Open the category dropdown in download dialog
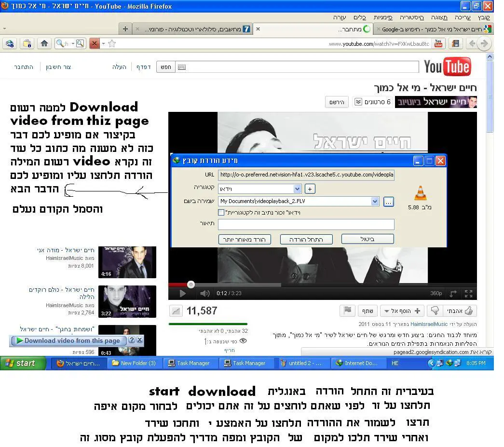Screen dimensions: 504x447 point(297,189)
